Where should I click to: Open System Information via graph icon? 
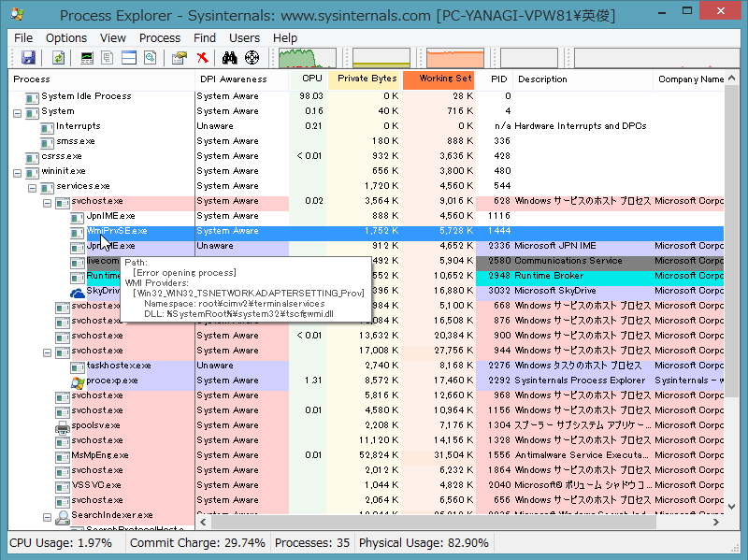[x=85, y=59]
